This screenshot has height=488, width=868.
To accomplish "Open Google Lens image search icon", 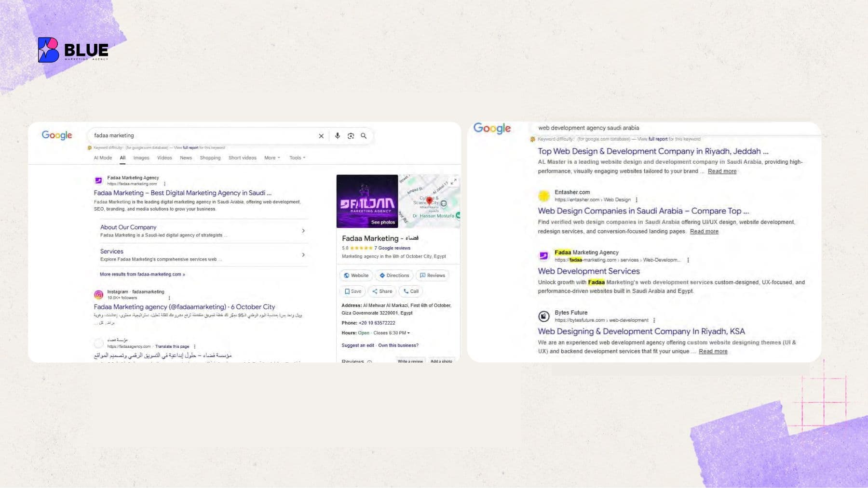I will (x=351, y=136).
